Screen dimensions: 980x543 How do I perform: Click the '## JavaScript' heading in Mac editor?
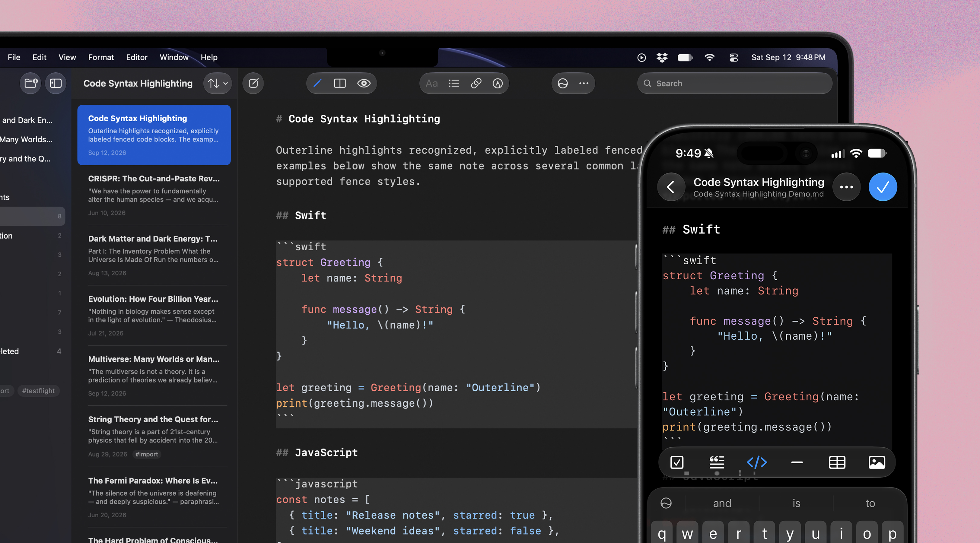(317, 453)
